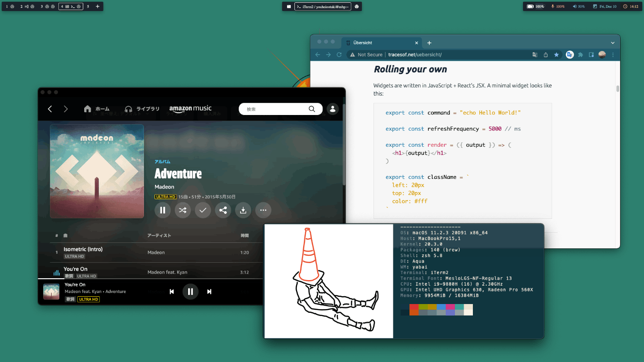Open the album's three-dot more options
The height and width of the screenshot is (362, 644).
(263, 210)
